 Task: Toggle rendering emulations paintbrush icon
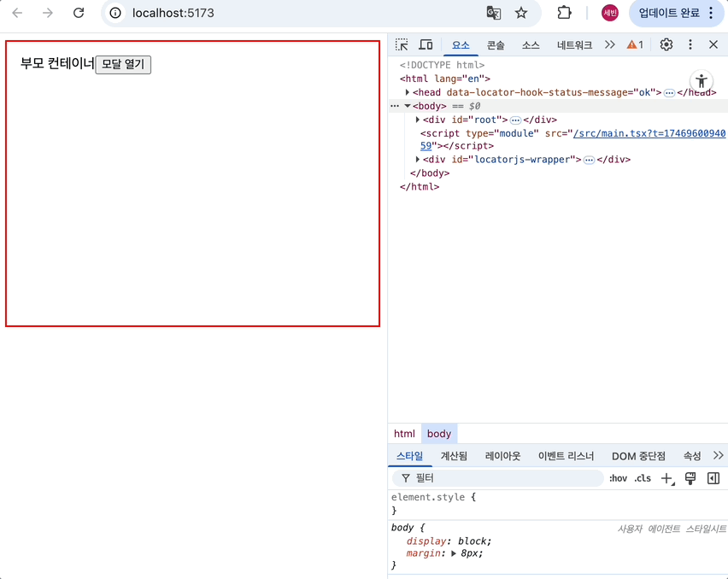point(690,478)
